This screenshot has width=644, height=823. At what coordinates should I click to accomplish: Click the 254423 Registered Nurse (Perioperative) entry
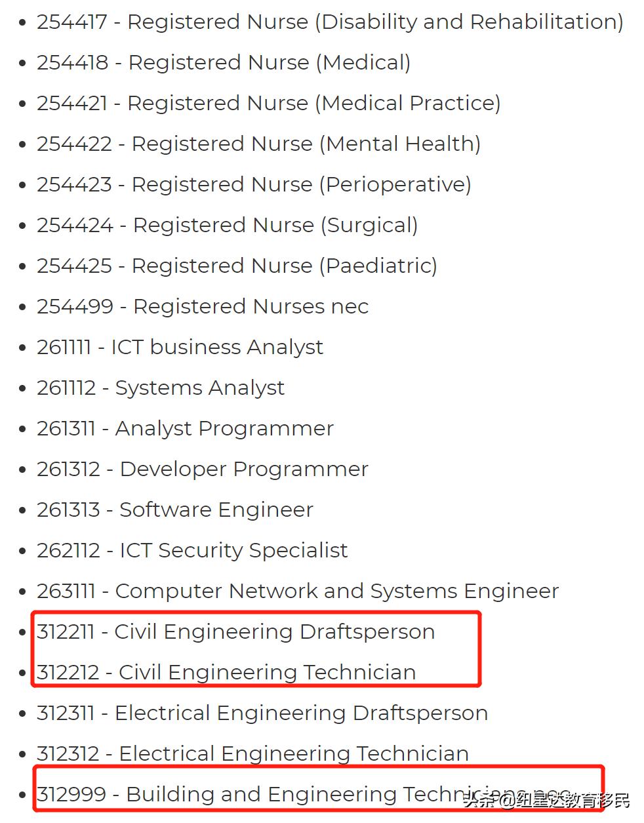(x=254, y=184)
